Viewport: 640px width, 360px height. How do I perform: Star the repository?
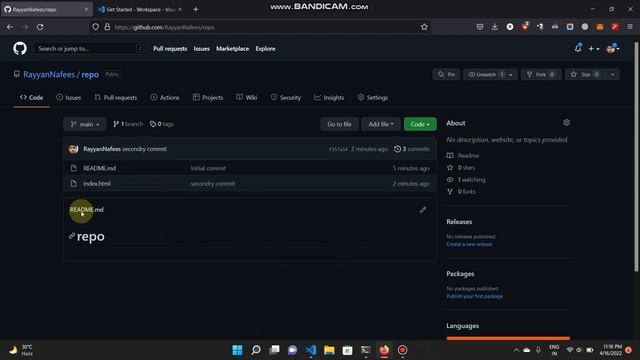[x=586, y=74]
